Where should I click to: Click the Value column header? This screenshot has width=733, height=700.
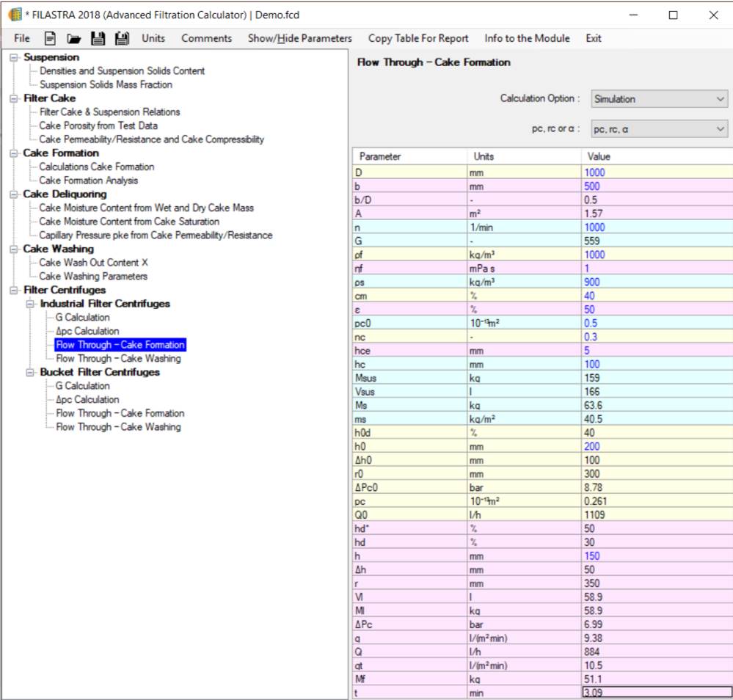pos(657,156)
